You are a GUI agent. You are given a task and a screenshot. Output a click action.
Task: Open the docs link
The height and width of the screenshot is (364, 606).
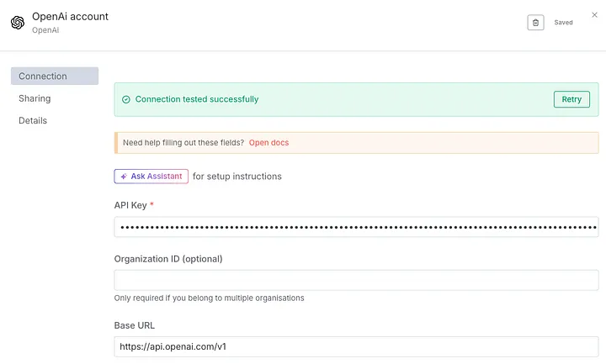pos(268,143)
